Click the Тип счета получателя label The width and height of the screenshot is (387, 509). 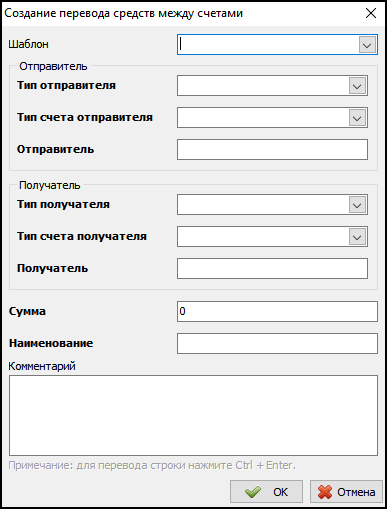point(82,236)
